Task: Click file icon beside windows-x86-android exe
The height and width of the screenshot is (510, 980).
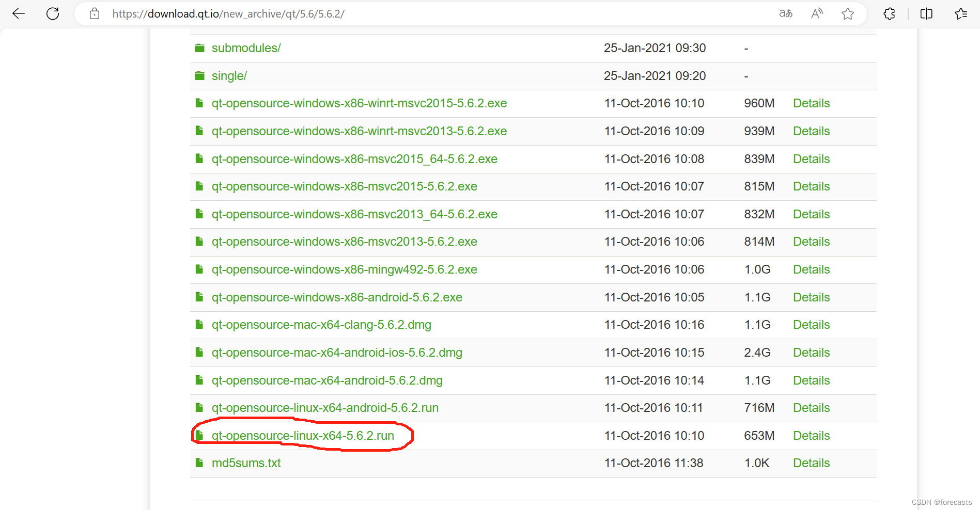Action: (199, 297)
